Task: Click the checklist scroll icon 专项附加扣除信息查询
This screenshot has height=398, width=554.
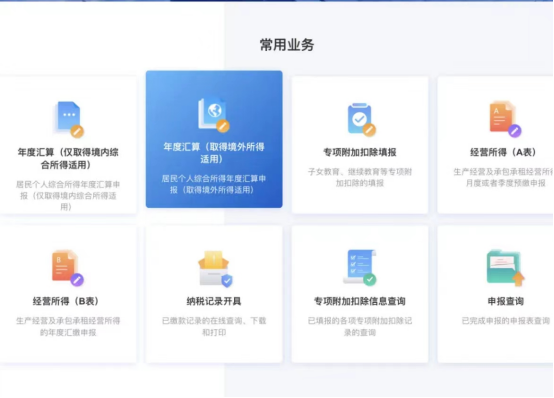Action: pos(360,267)
